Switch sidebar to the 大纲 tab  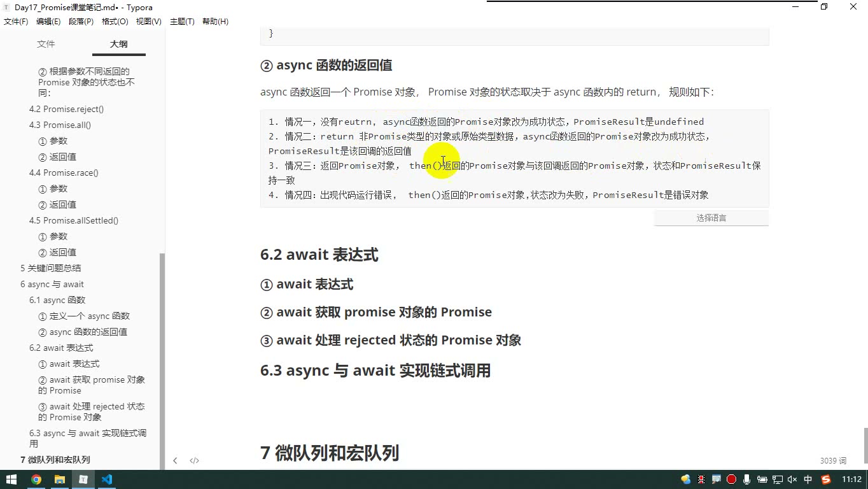coord(118,44)
